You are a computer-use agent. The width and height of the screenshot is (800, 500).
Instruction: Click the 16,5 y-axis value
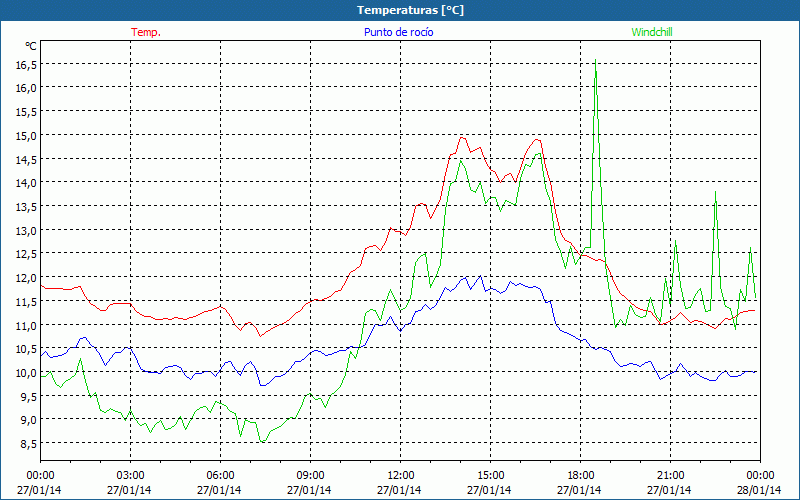click(27, 64)
